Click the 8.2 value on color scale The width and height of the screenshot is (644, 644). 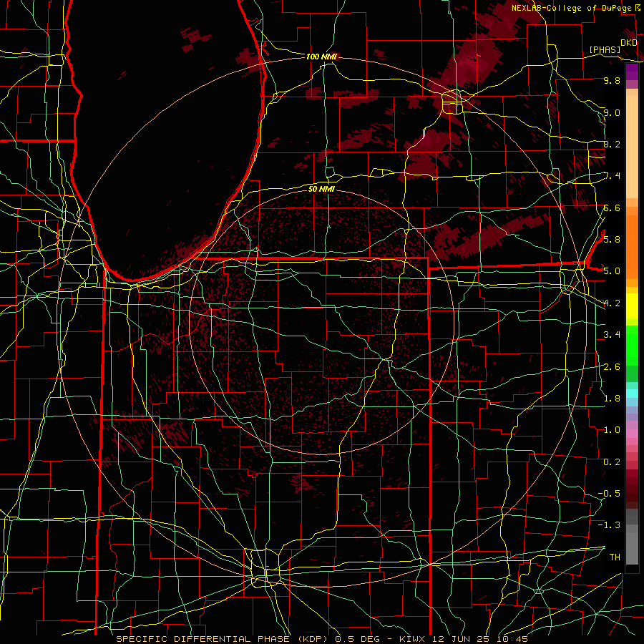click(x=612, y=144)
